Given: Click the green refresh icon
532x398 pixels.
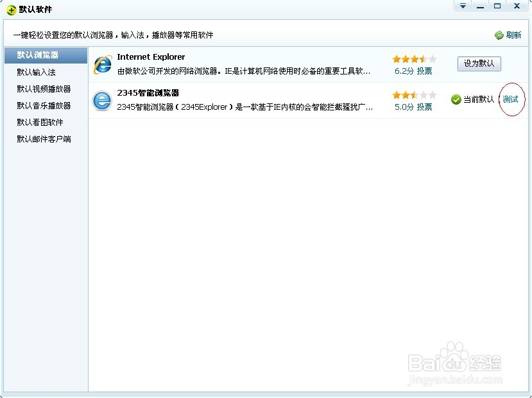Looking at the screenshot, I should coord(499,35).
